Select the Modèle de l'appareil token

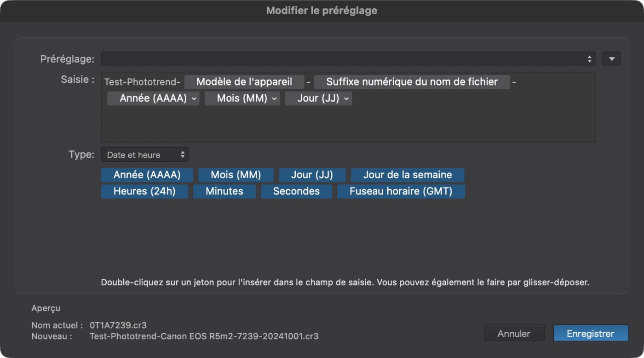pos(244,82)
